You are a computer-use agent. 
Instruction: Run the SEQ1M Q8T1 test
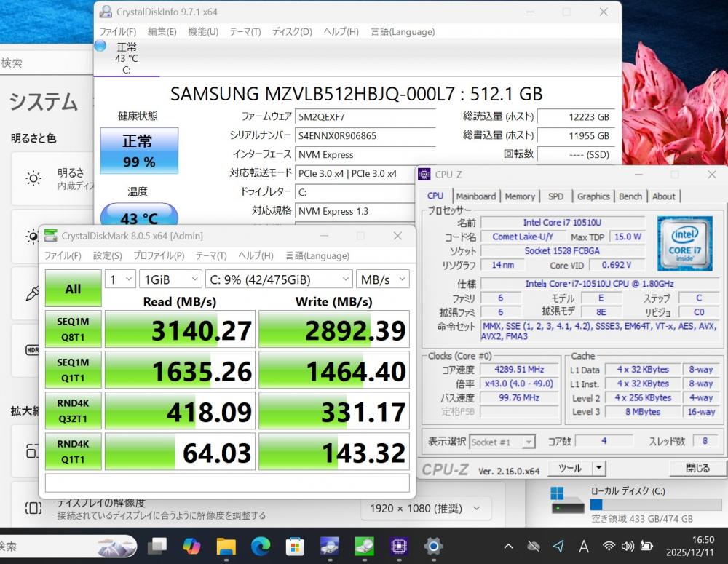click(x=74, y=329)
